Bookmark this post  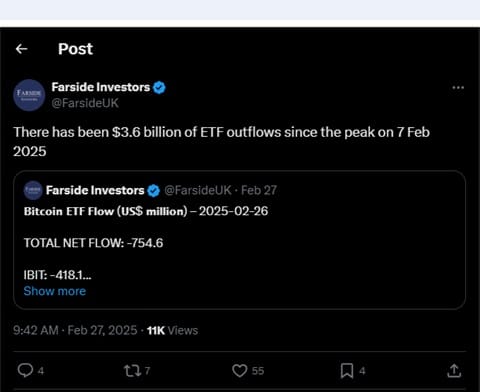(347, 371)
